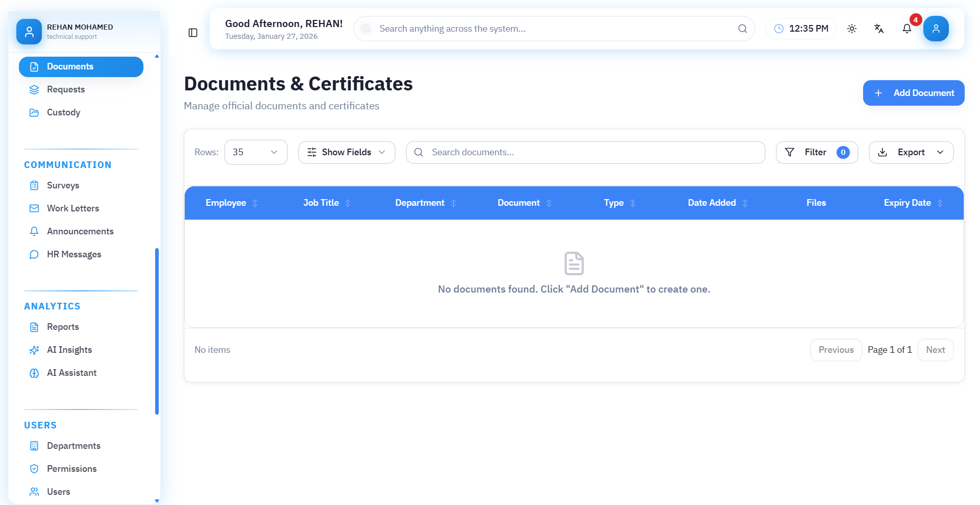Open the language translation icon
Screen dimensions: 980x505
click(x=879, y=29)
